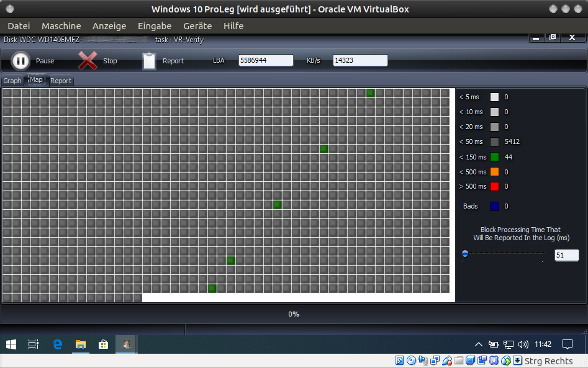Click the KB/s value field
The image size is (588, 368).
(x=360, y=60)
